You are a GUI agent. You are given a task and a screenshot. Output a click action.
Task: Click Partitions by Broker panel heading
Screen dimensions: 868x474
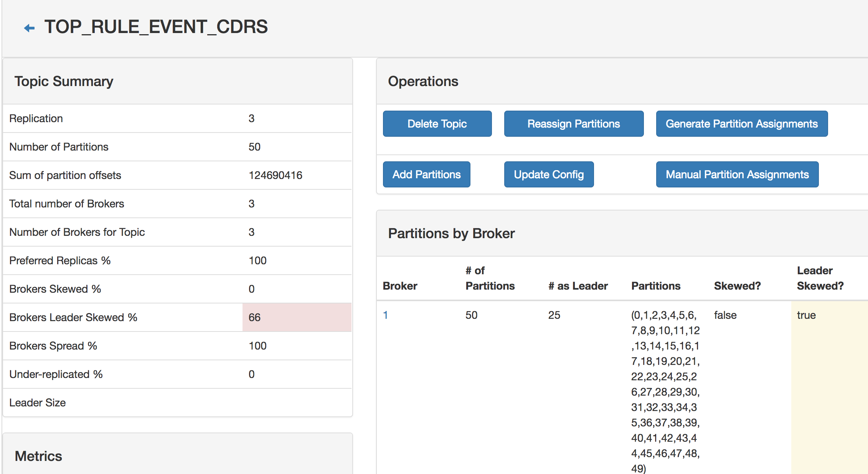(451, 234)
